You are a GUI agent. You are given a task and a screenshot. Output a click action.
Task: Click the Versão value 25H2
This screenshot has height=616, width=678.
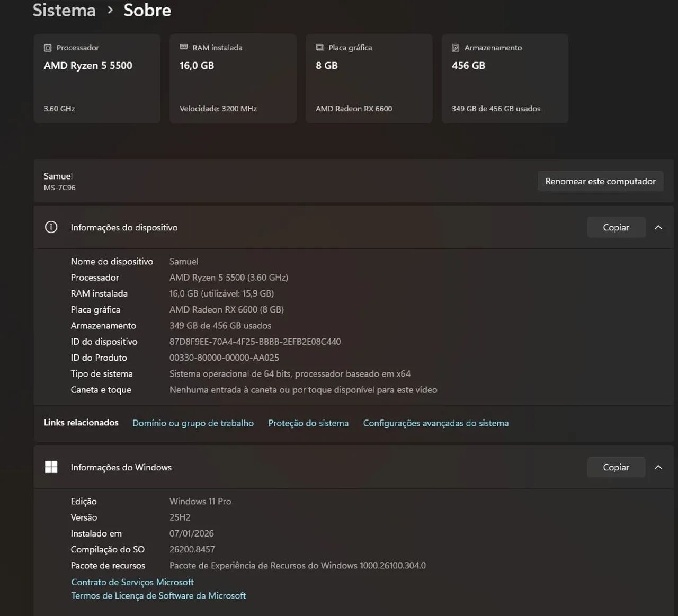coord(180,517)
